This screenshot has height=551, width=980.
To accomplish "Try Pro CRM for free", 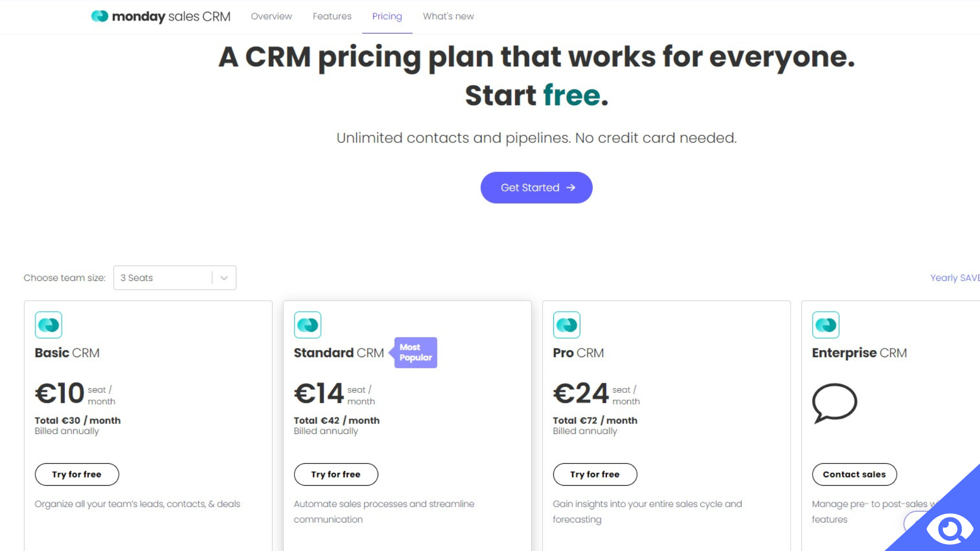I will point(595,474).
